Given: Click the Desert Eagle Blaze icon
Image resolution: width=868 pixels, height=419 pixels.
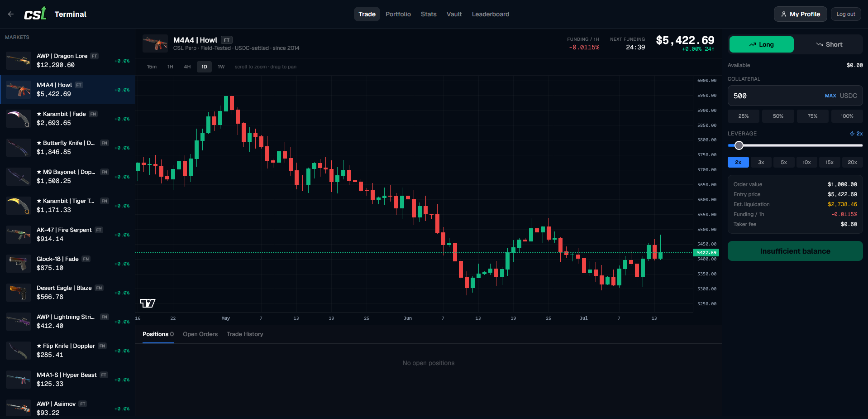Looking at the screenshot, I should (19, 292).
